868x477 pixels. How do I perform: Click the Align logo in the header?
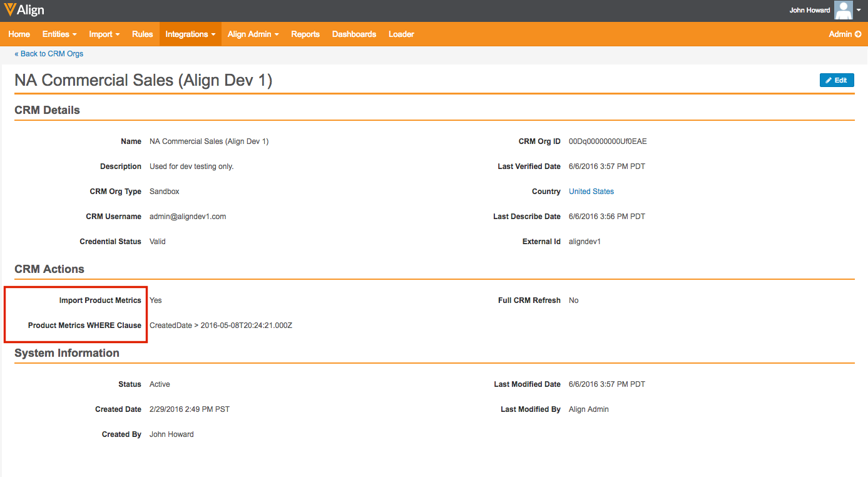click(24, 10)
